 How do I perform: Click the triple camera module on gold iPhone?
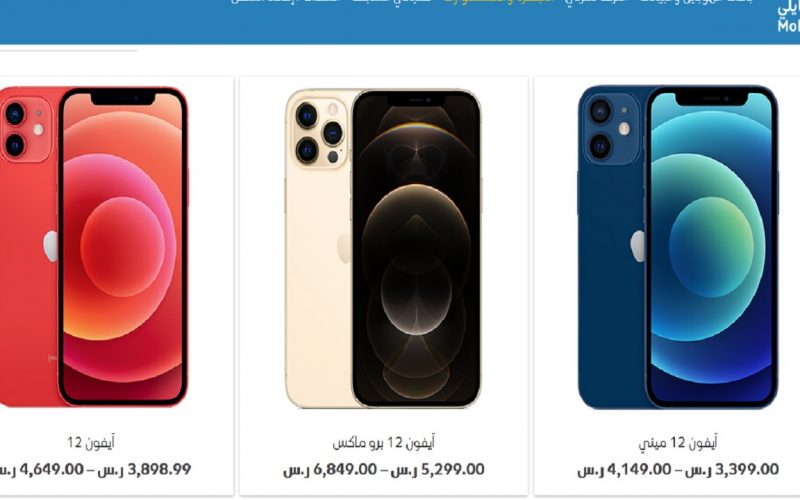pyautogui.click(x=319, y=133)
